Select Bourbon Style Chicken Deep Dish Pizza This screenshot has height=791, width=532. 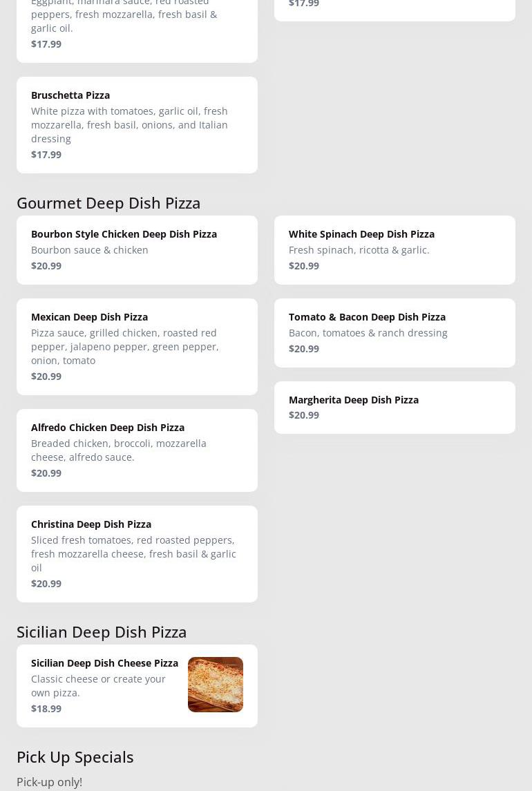pos(137,250)
